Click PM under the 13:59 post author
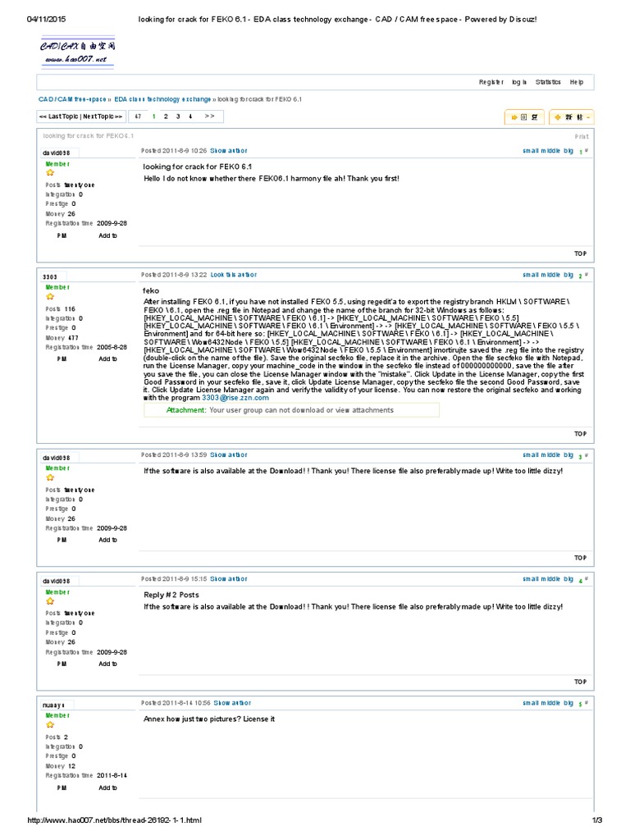The width and height of the screenshot is (630, 840). 62,540
